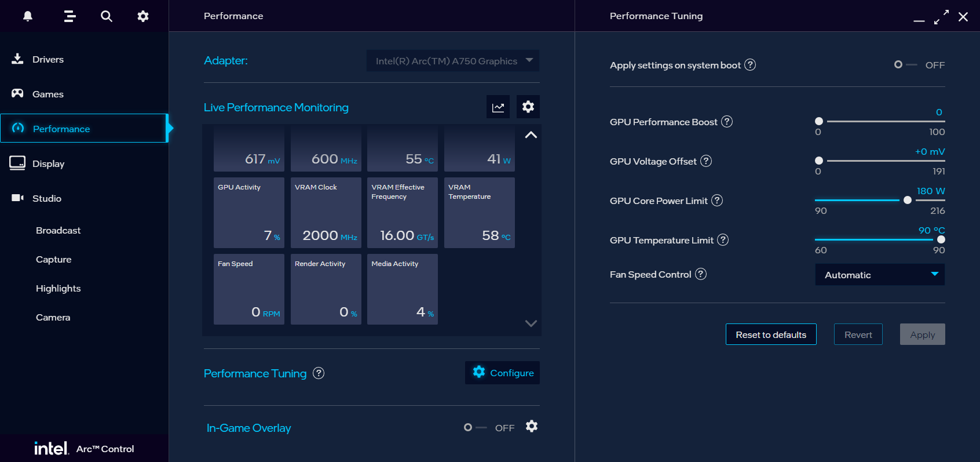Open the Adapter selection dropdown
This screenshot has width=980, height=462.
tap(453, 61)
